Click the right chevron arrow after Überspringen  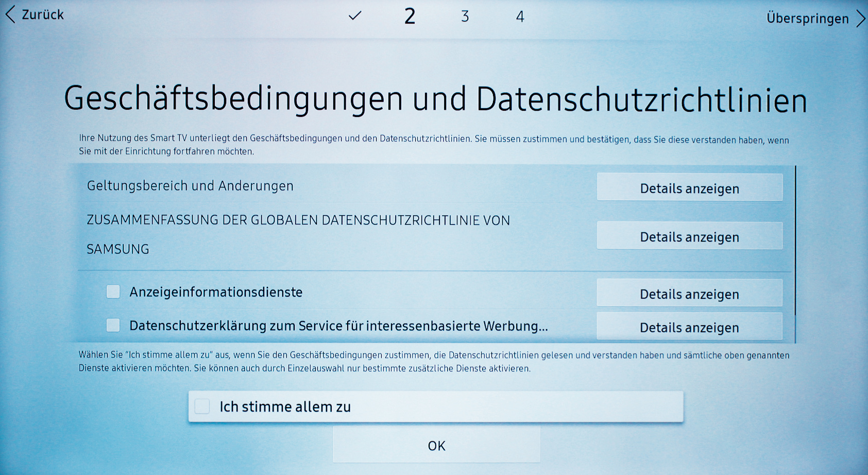[x=860, y=19]
